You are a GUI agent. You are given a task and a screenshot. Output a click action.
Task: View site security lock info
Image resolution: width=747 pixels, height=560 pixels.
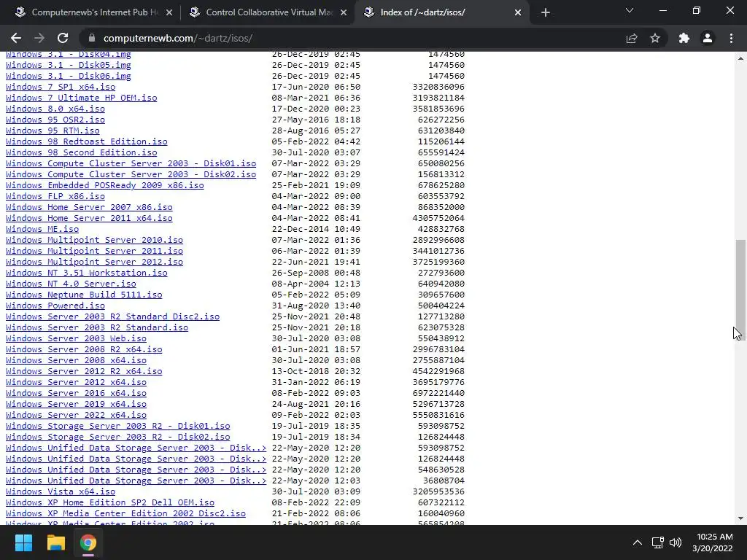(92, 38)
